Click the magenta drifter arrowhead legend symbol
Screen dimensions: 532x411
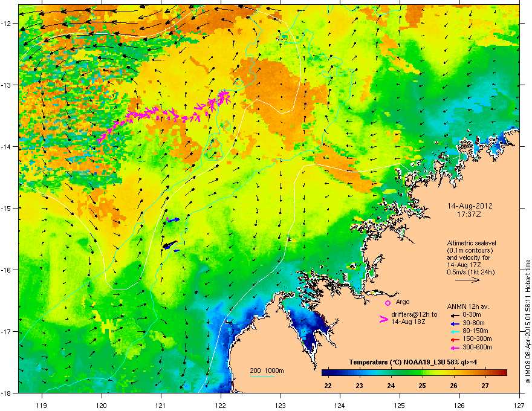383,319
